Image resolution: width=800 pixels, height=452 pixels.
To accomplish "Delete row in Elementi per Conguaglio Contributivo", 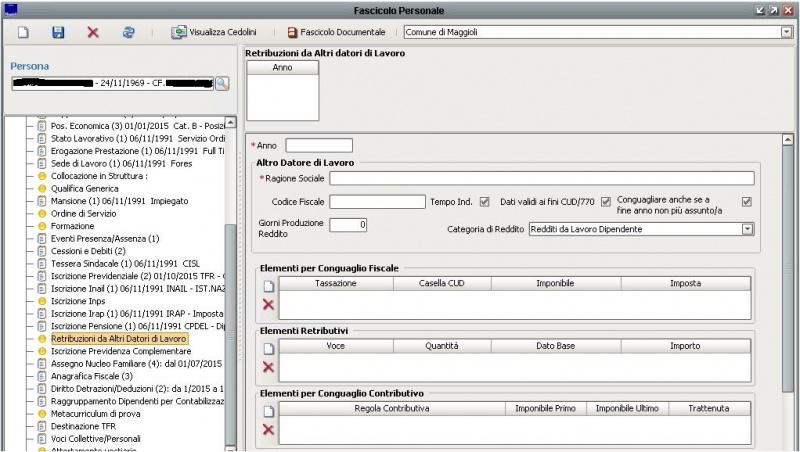I will tap(268, 429).
